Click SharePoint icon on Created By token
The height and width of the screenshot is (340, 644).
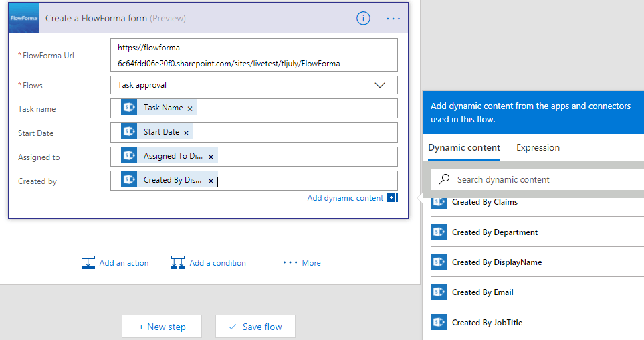(x=129, y=180)
